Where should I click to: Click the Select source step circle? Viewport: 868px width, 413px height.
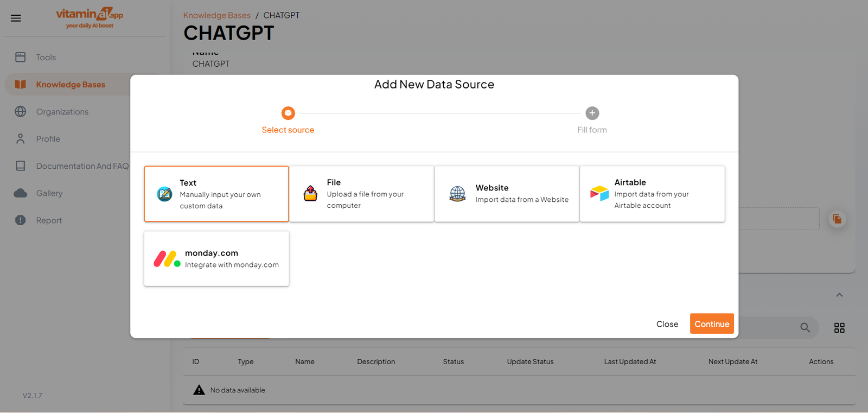pyautogui.click(x=288, y=113)
